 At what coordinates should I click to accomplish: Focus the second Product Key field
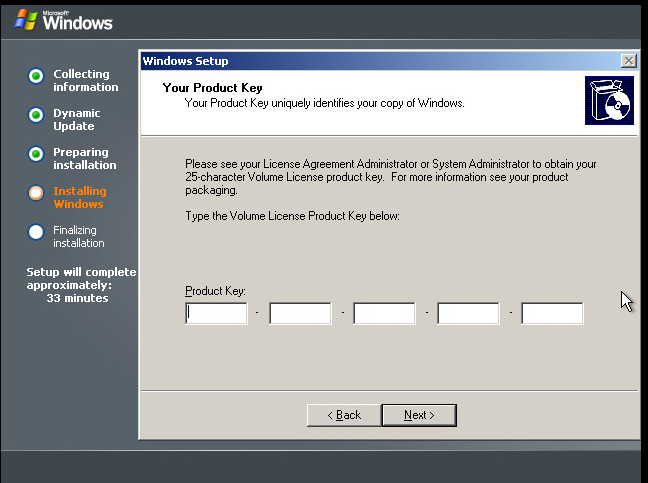(300, 314)
